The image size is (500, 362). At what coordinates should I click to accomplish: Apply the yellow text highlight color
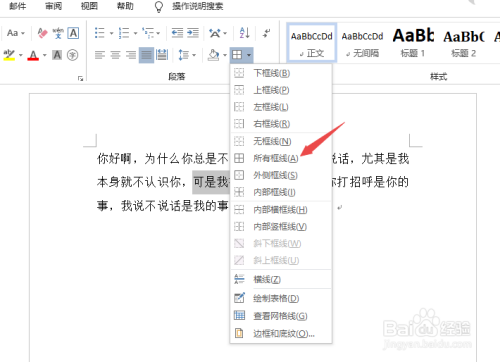[x=9, y=55]
